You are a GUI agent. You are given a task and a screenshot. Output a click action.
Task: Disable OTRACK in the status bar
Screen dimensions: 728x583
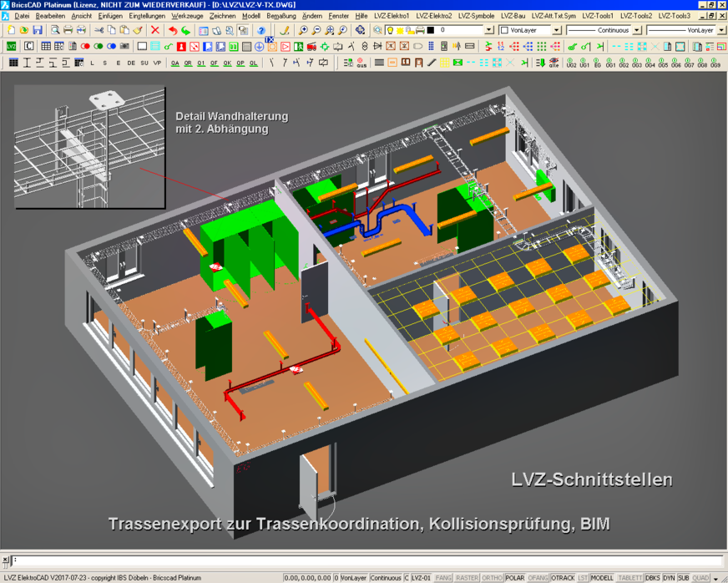point(563,577)
